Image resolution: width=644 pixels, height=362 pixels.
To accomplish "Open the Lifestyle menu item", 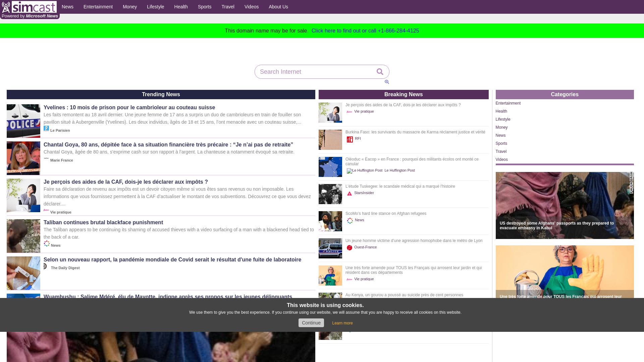I will pyautogui.click(x=155, y=7).
